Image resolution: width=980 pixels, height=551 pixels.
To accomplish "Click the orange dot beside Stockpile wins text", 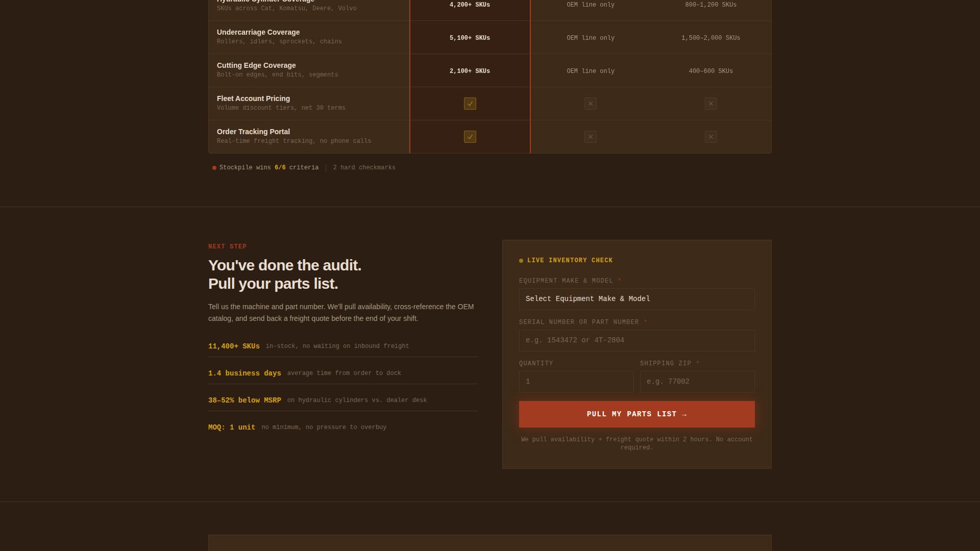I will (x=214, y=167).
